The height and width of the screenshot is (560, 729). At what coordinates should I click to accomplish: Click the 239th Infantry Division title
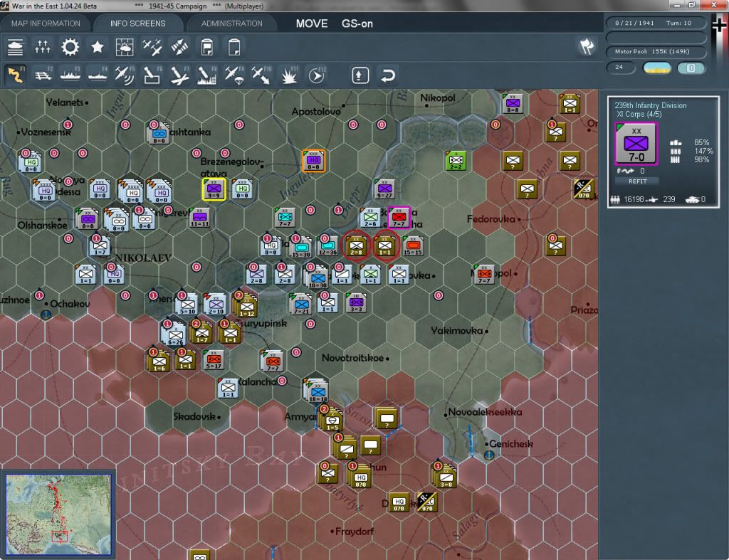(651, 105)
